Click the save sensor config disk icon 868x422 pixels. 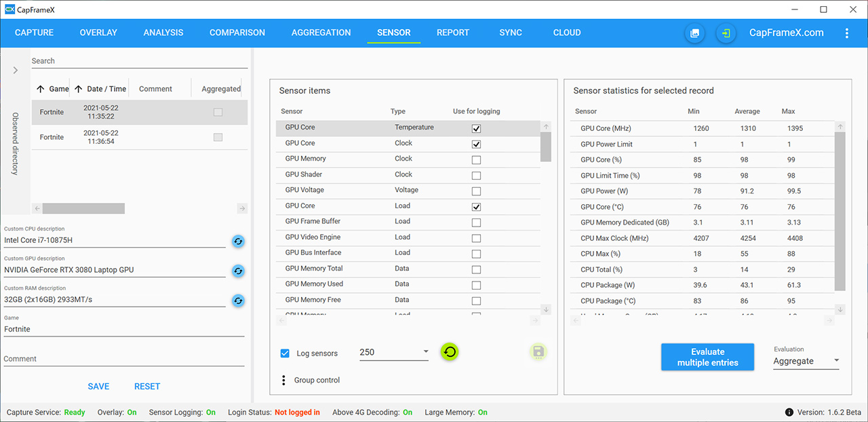point(538,351)
